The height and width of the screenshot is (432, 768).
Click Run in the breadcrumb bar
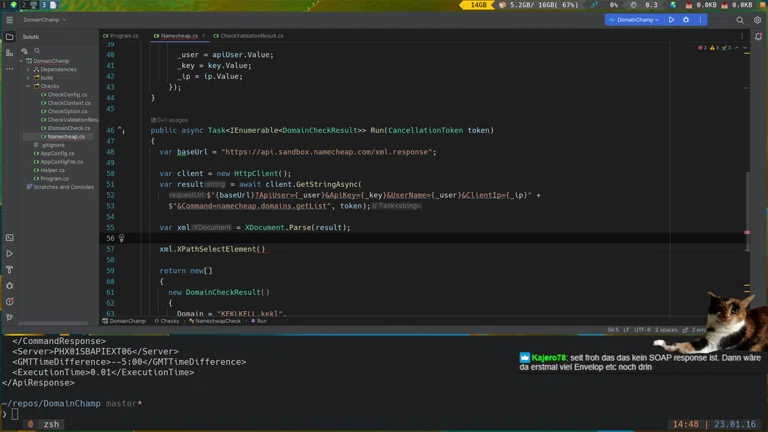pos(259,321)
